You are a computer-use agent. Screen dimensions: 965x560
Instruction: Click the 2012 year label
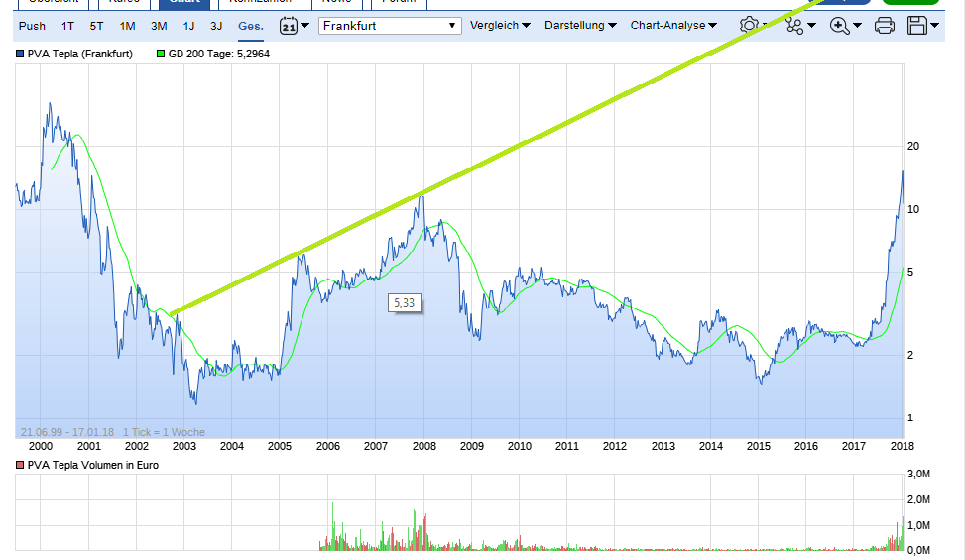615,446
